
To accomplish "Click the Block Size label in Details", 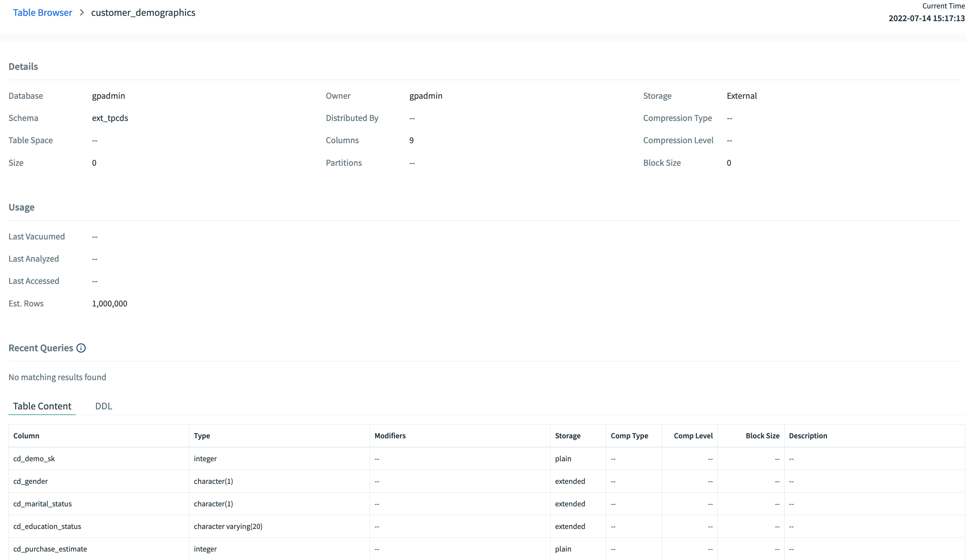I will [662, 163].
